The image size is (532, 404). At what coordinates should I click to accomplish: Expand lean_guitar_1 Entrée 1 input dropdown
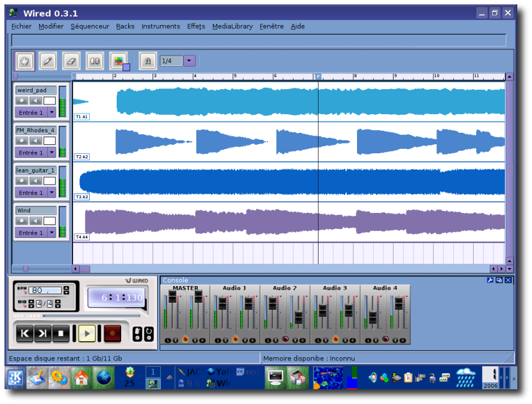pos(51,192)
